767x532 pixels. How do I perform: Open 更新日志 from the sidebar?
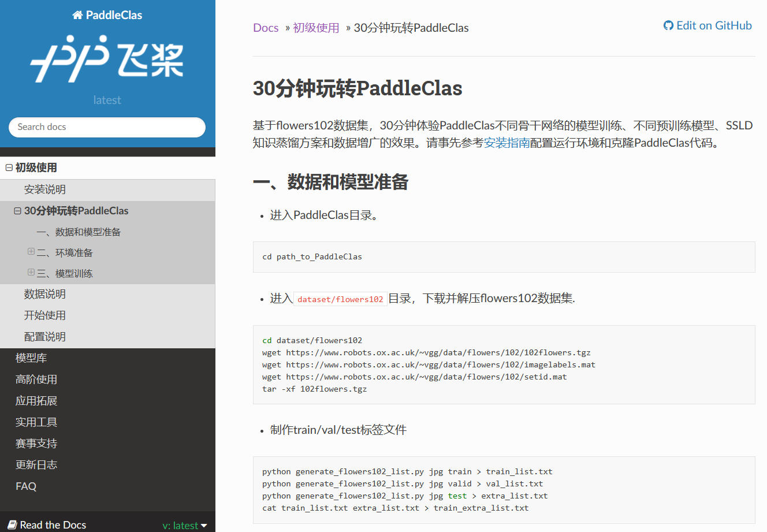[x=35, y=464]
